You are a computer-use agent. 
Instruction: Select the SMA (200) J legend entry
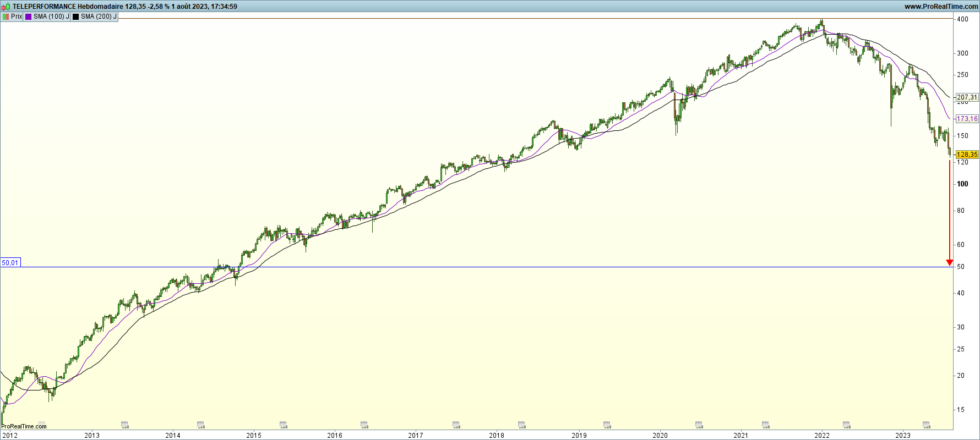(95, 16)
